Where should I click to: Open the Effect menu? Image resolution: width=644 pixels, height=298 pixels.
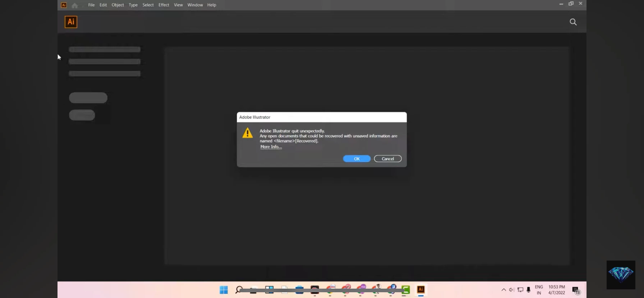[164, 5]
